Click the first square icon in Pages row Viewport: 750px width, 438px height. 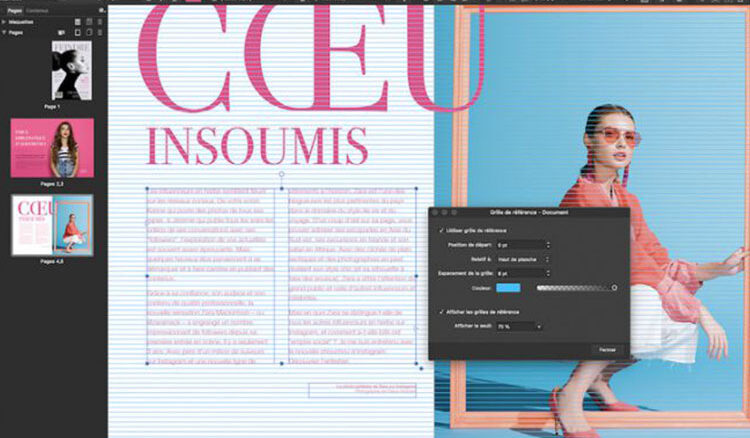[x=76, y=32]
